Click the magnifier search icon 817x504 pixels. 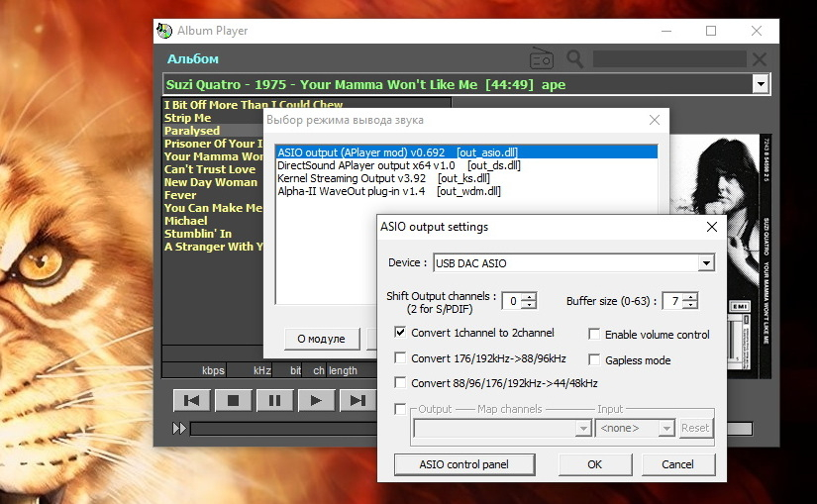[574, 58]
